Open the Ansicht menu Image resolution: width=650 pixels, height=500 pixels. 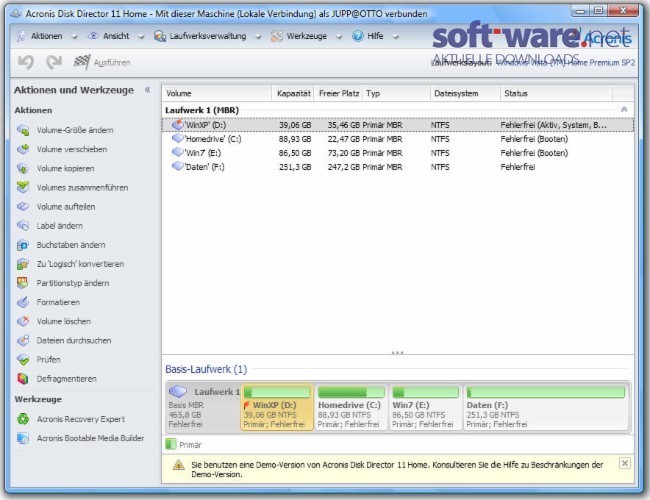(116, 36)
